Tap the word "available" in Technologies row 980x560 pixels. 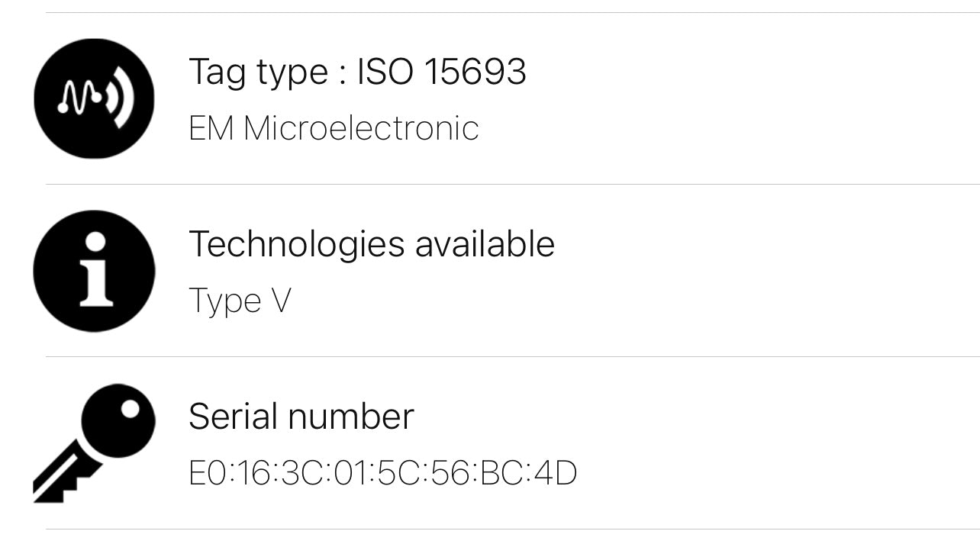pos(485,244)
